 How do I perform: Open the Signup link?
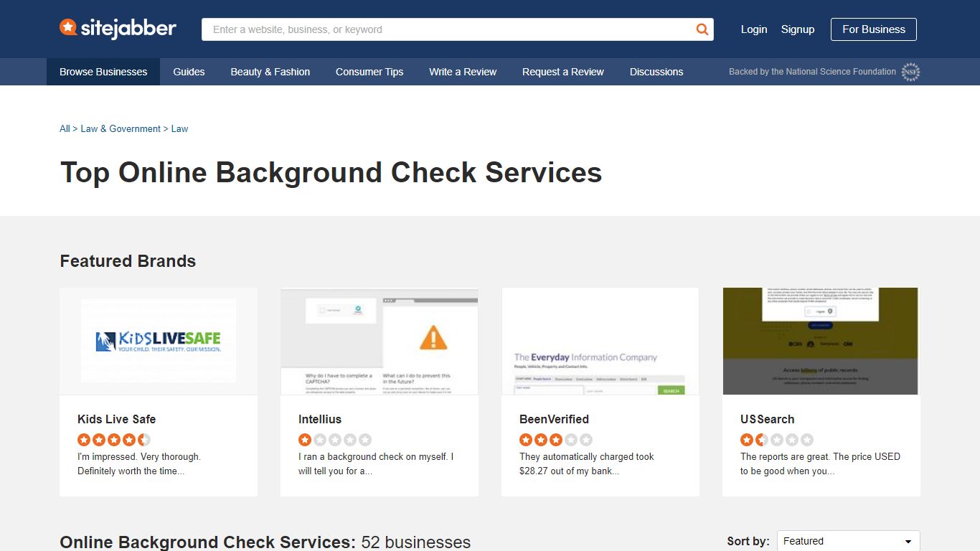tap(798, 29)
